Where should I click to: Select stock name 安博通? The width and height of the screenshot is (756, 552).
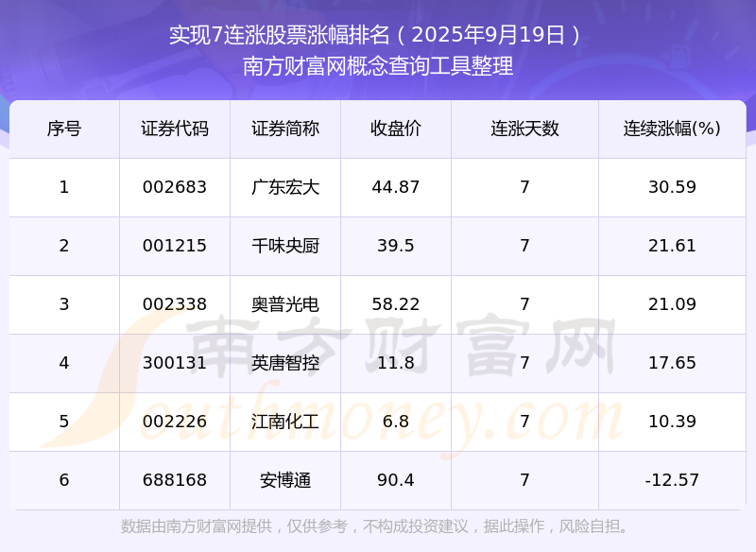(x=285, y=480)
